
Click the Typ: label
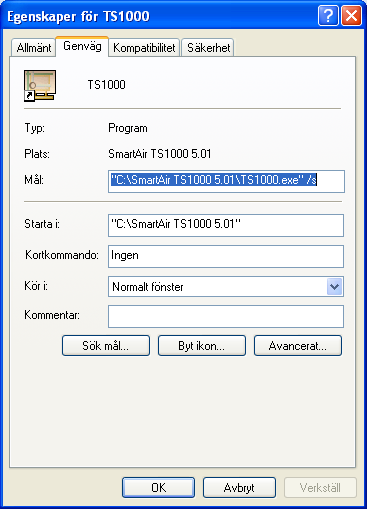point(35,128)
